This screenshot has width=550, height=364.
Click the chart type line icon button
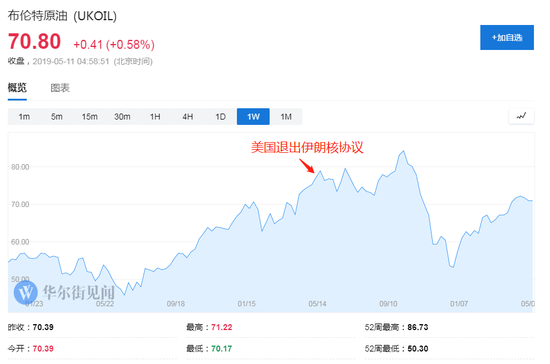pos(521,116)
